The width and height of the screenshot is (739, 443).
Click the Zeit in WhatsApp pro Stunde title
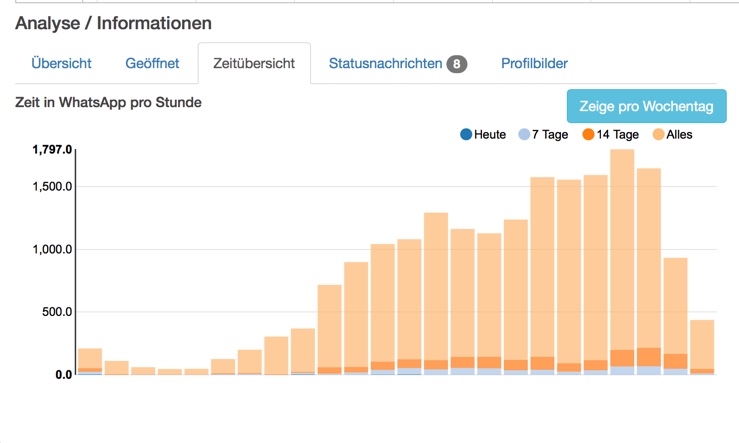point(108,102)
